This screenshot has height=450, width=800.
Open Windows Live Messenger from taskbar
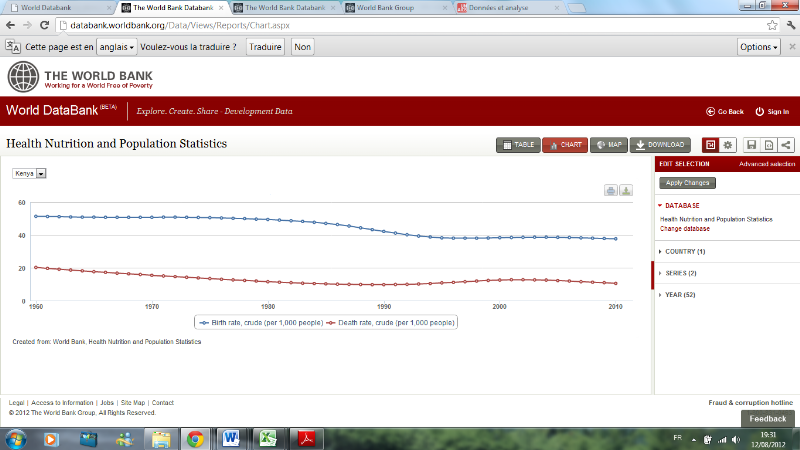tap(124, 439)
